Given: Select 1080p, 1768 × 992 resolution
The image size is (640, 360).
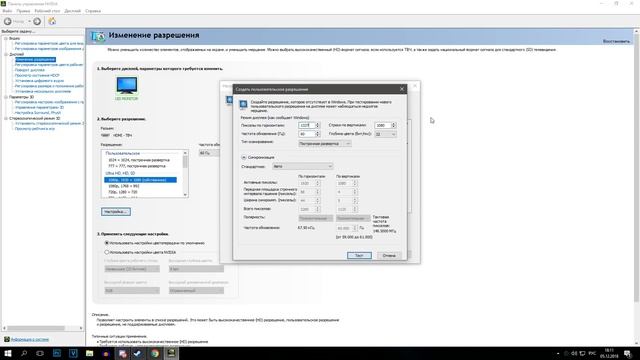Looking at the screenshot, I should tap(124, 186).
